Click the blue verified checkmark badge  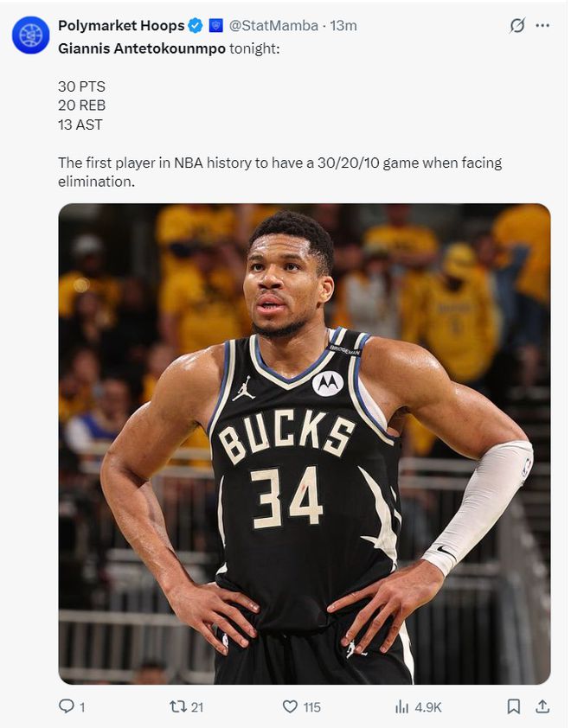point(196,26)
